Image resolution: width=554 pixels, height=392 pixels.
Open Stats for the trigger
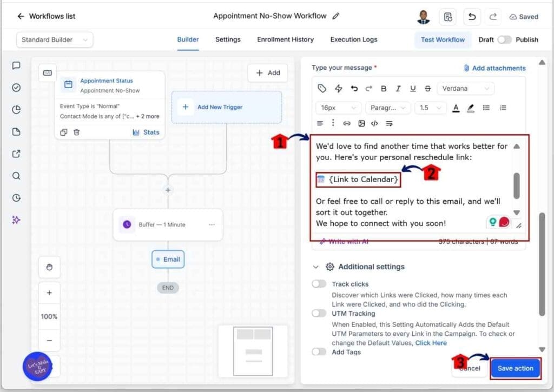[x=146, y=132]
